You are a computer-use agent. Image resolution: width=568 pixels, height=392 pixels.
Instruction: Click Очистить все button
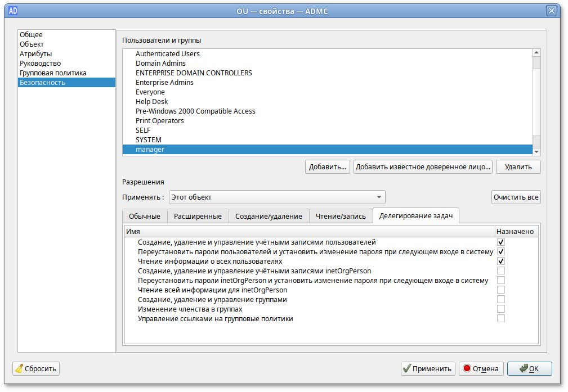click(516, 197)
